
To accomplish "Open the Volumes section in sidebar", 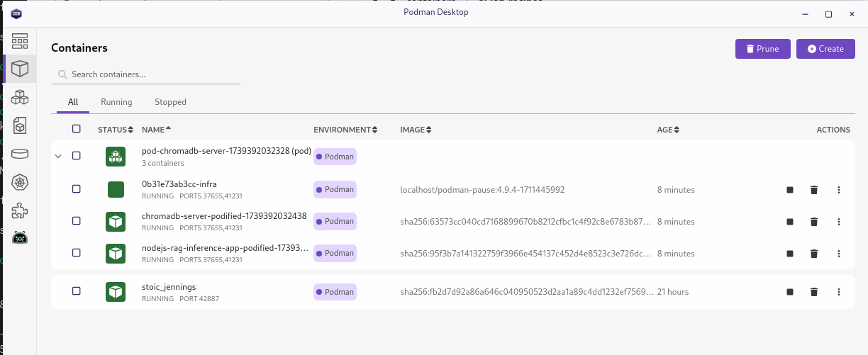I will [20, 154].
